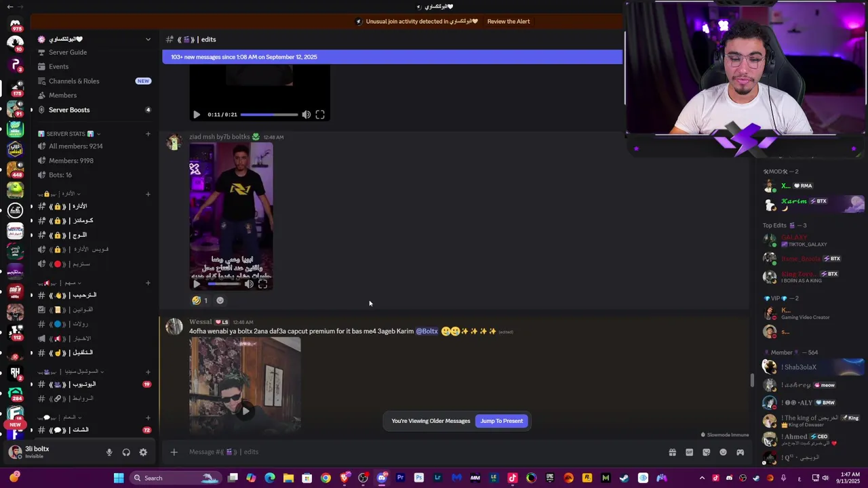This screenshot has height=488, width=868.
Task: Jump To Present button
Action: click(502, 421)
